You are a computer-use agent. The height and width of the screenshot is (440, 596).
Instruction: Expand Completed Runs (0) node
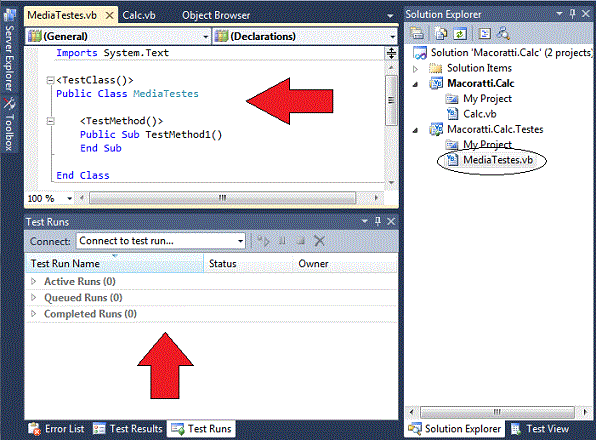[x=33, y=313]
